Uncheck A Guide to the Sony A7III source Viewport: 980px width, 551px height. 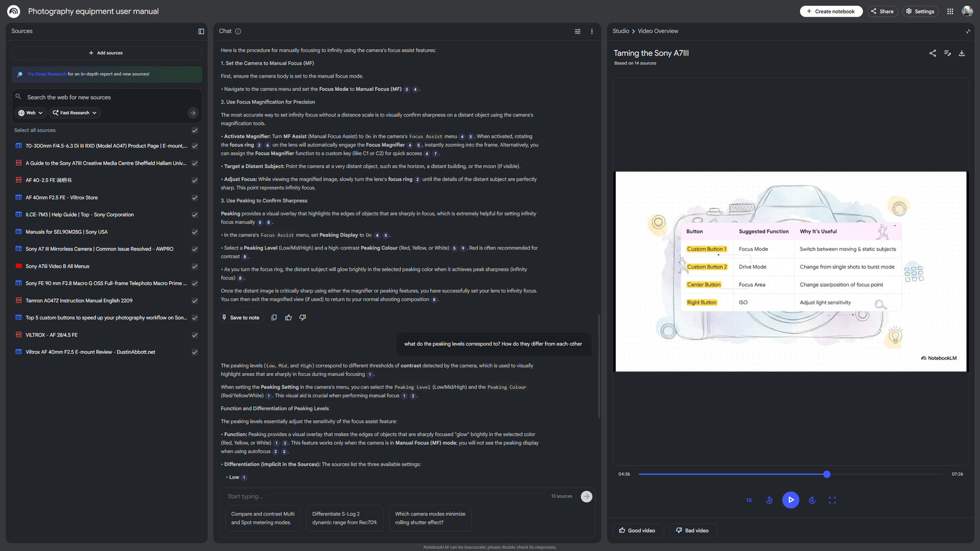pyautogui.click(x=195, y=163)
